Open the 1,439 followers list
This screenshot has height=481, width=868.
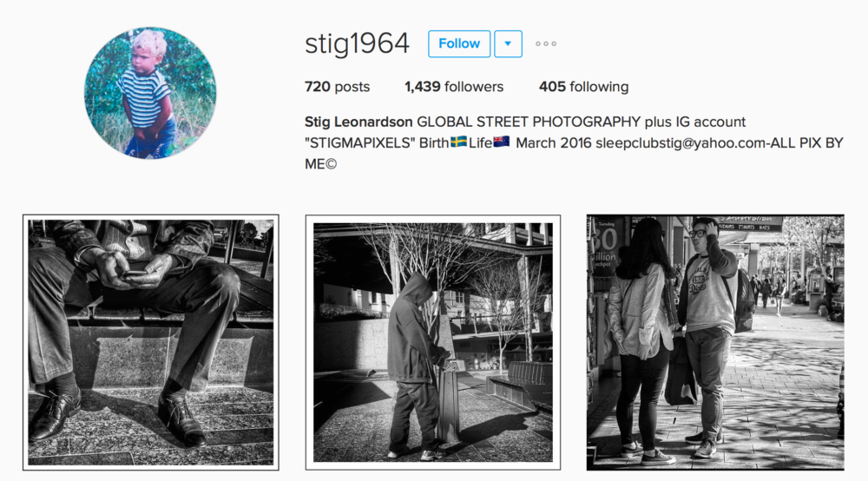454,87
